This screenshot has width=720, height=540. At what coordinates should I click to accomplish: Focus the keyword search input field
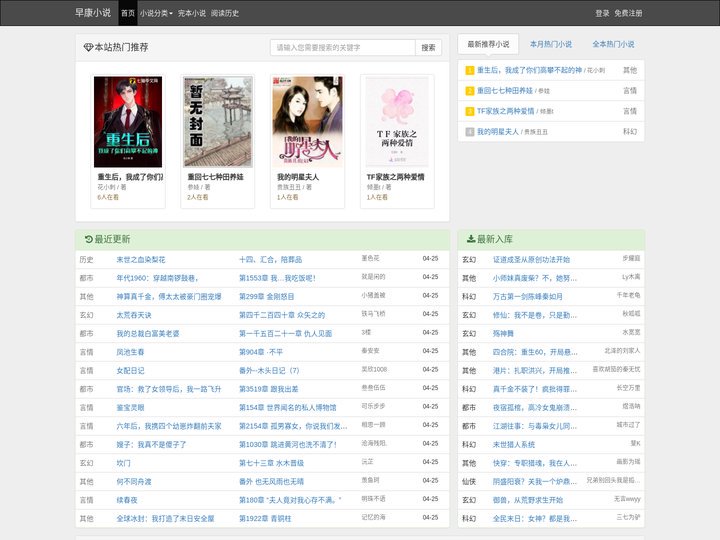[343, 47]
